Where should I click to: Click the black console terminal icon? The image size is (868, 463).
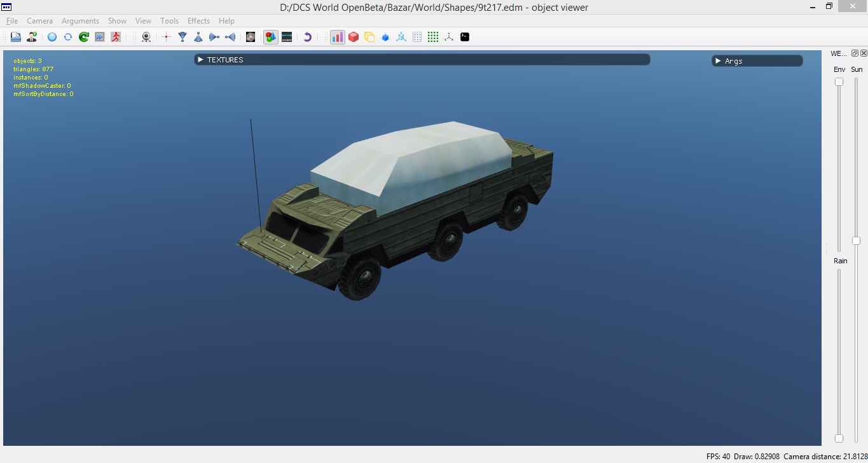[x=465, y=37]
